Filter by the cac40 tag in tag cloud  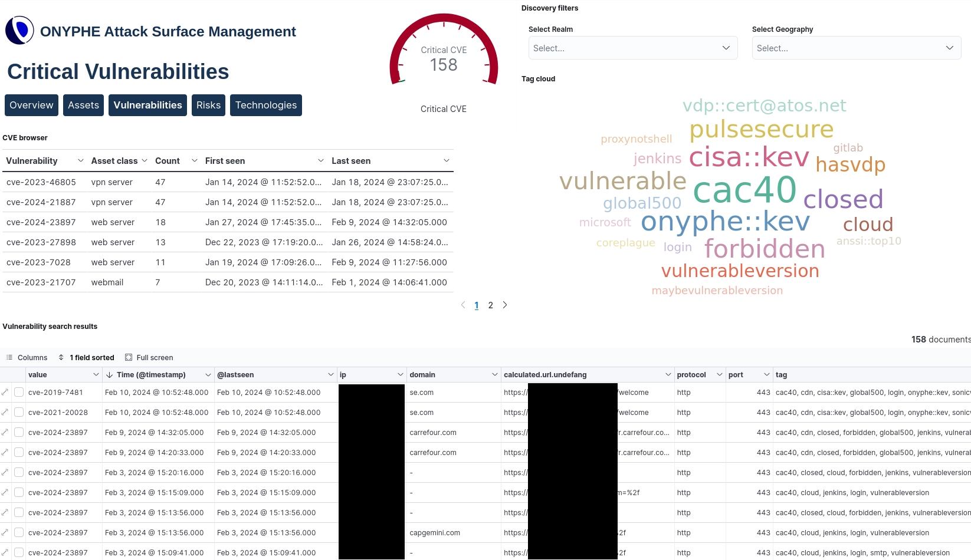tap(744, 189)
